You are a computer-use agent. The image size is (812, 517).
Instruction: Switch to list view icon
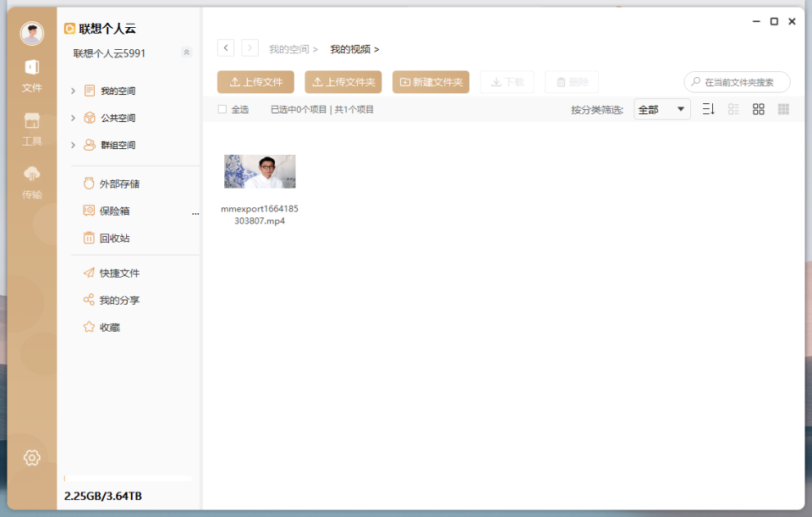click(733, 109)
